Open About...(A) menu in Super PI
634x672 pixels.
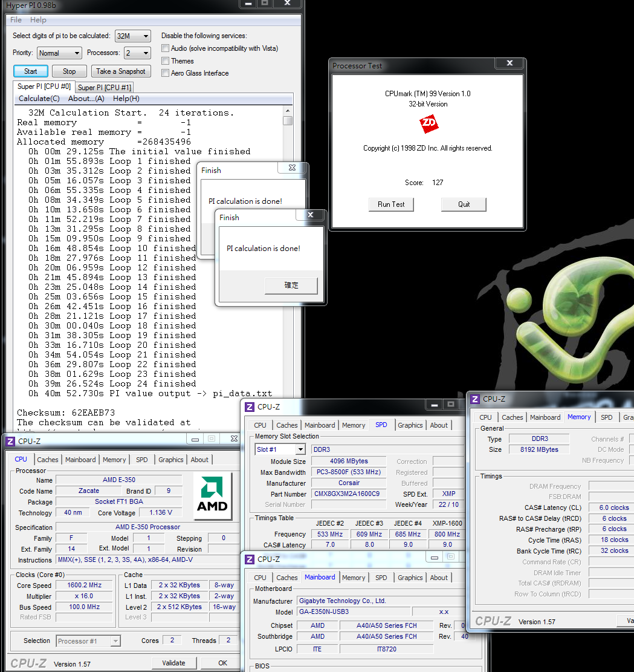tap(86, 99)
